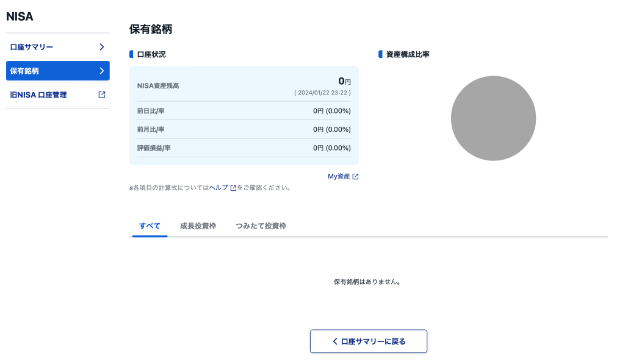Open the 旧NISA 口座管理 link
Viewport: 625px width, 364px height.
point(38,95)
